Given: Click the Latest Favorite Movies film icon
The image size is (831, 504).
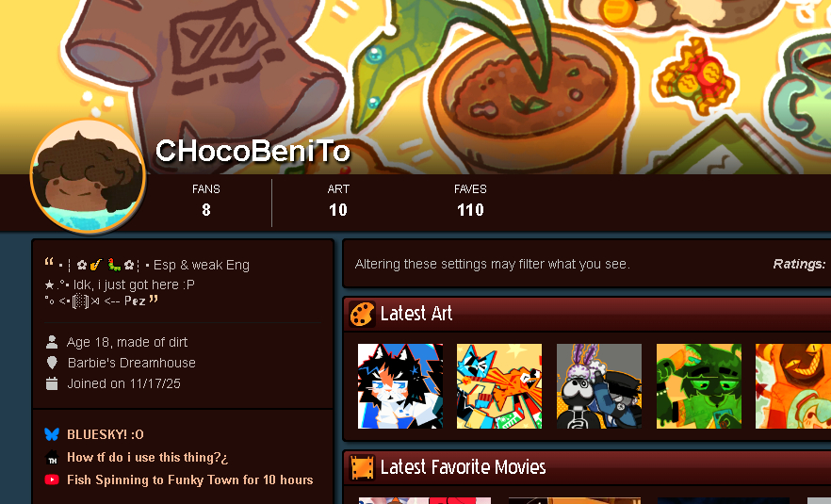Looking at the screenshot, I should point(363,467).
